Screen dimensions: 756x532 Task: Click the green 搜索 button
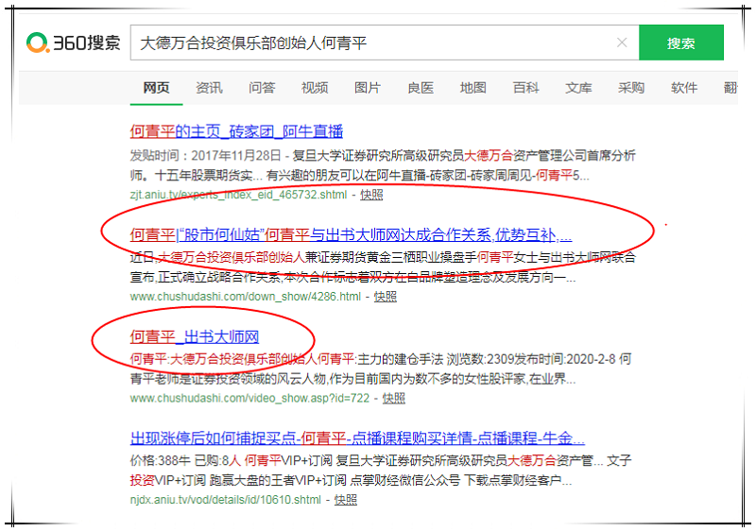coord(680,43)
